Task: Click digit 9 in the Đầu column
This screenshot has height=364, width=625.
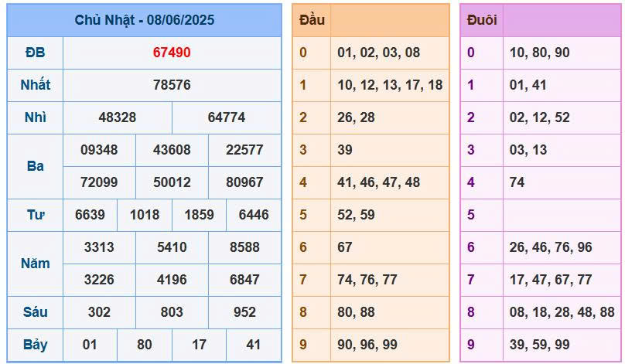Action: click(x=303, y=345)
